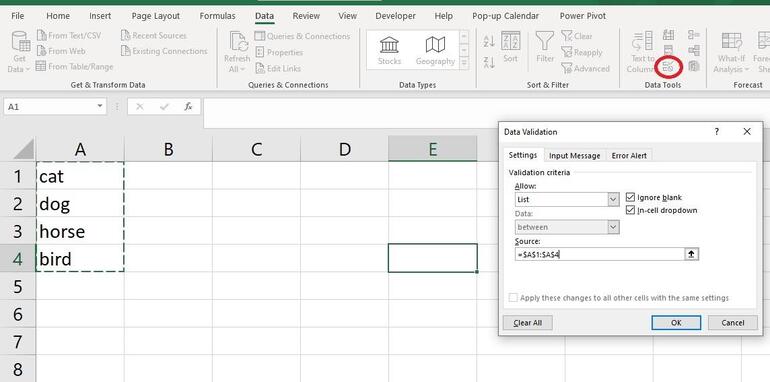Expand the Data Types gallery arrow

(464, 64)
